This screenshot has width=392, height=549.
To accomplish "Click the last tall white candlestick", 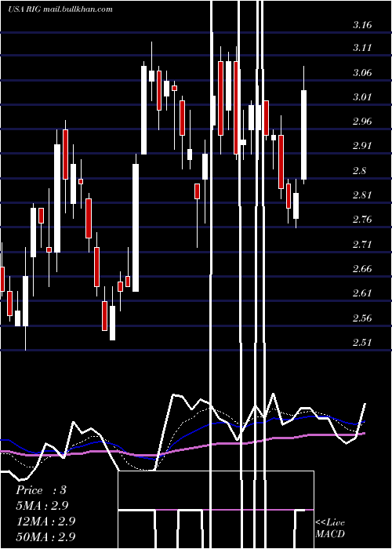I will 304,135.
